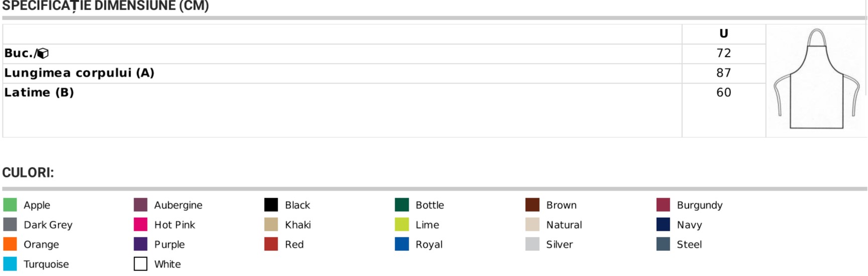Choose the Dark Grey swatch

click(x=10, y=225)
